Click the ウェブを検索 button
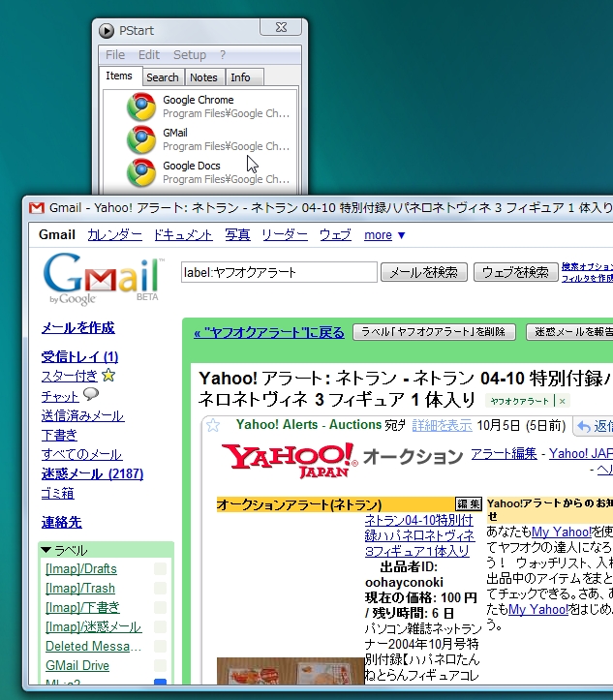The height and width of the screenshot is (700, 613). pyautogui.click(x=515, y=272)
